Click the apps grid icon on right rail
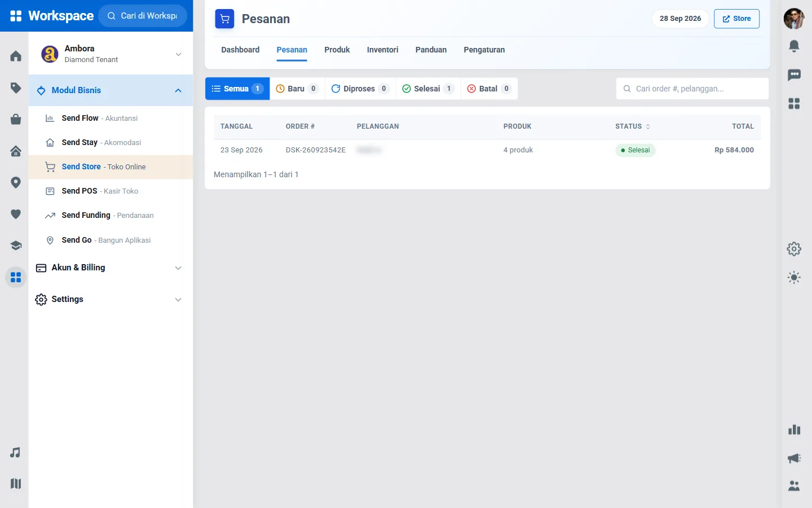The height and width of the screenshot is (508, 812). click(794, 103)
